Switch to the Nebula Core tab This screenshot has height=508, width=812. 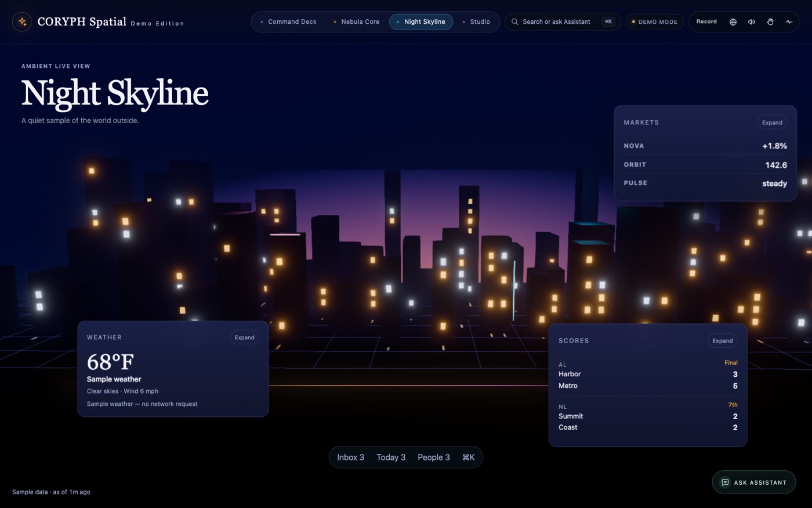pyautogui.click(x=357, y=22)
